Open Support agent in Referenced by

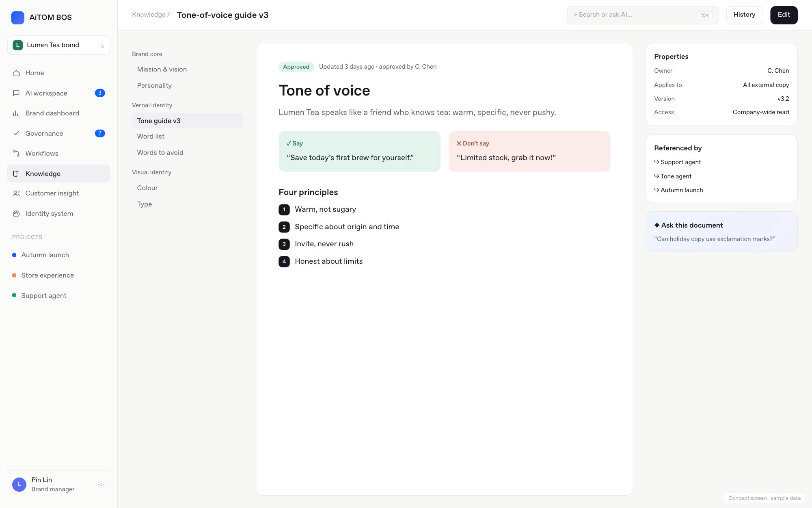677,162
